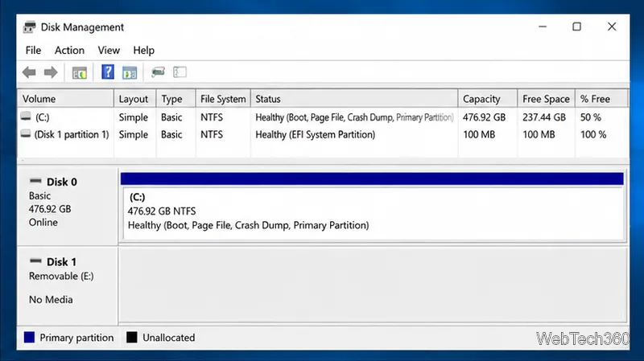Toggle the console tree toolbar icon
644x361 pixels.
click(x=79, y=72)
